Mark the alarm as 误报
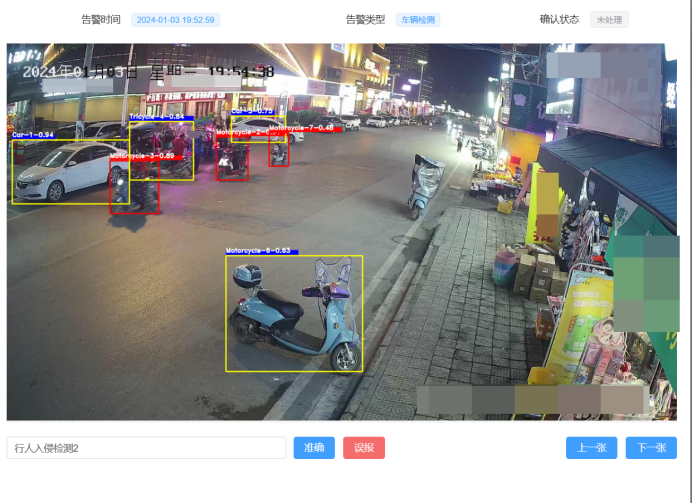The width and height of the screenshot is (692, 503). pos(364,448)
